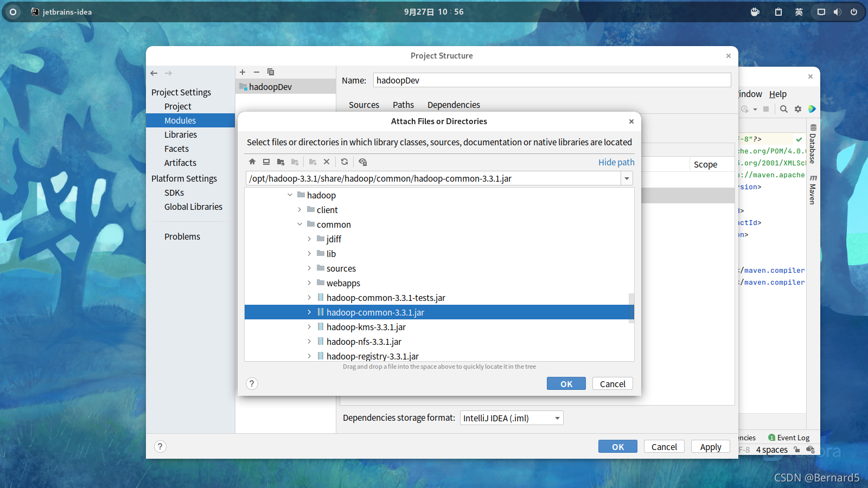Expand the lib folder

[309, 254]
